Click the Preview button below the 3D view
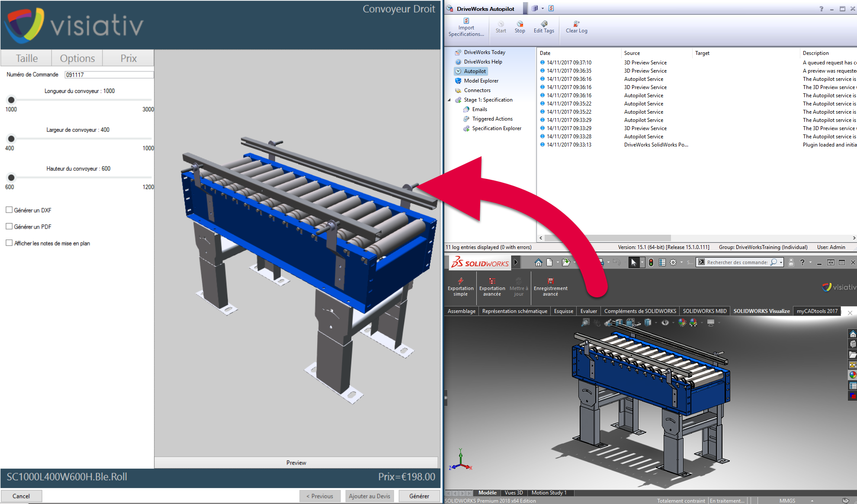The width and height of the screenshot is (857, 504). (296, 463)
